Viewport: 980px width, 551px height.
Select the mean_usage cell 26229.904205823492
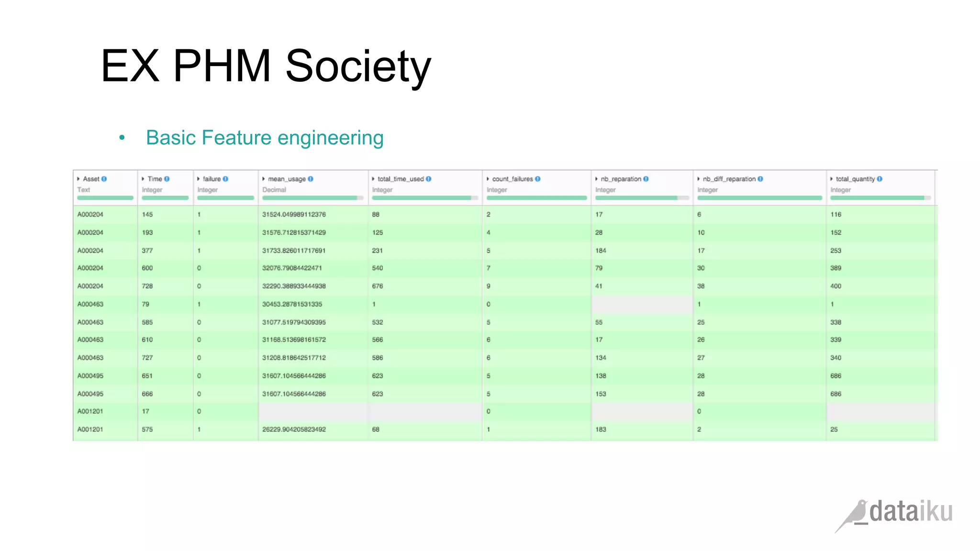coord(313,430)
